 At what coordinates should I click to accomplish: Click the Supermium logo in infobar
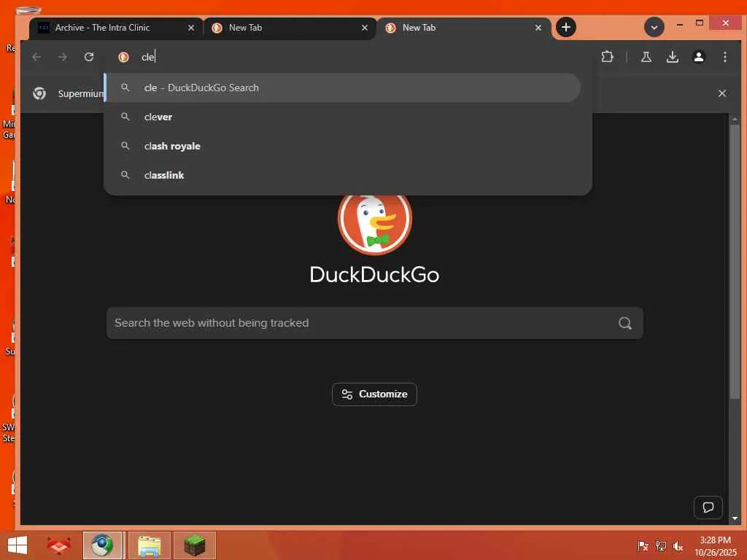tap(39, 93)
